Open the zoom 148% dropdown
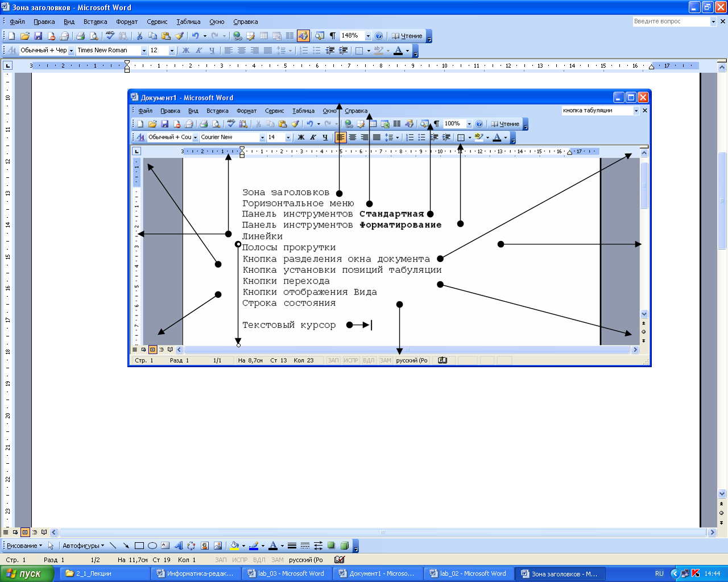 point(368,36)
